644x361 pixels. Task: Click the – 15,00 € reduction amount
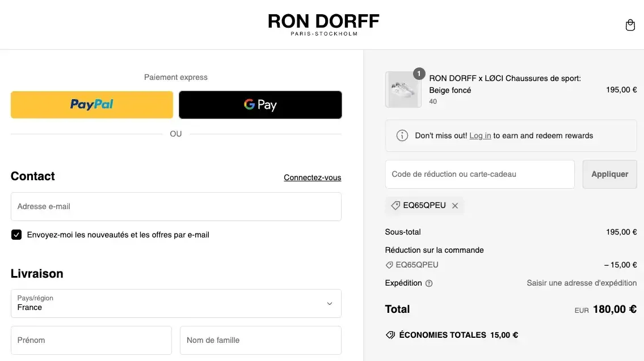pyautogui.click(x=620, y=265)
